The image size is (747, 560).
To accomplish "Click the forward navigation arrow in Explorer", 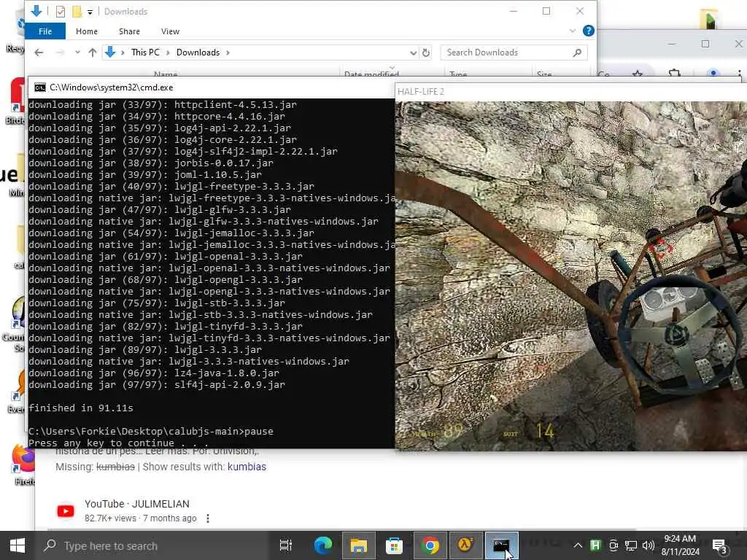I will [60, 52].
